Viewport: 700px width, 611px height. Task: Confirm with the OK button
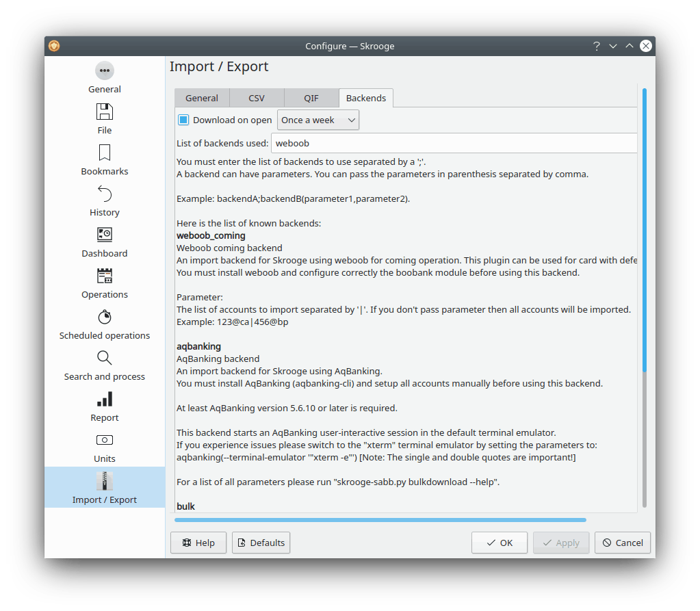pyautogui.click(x=500, y=543)
